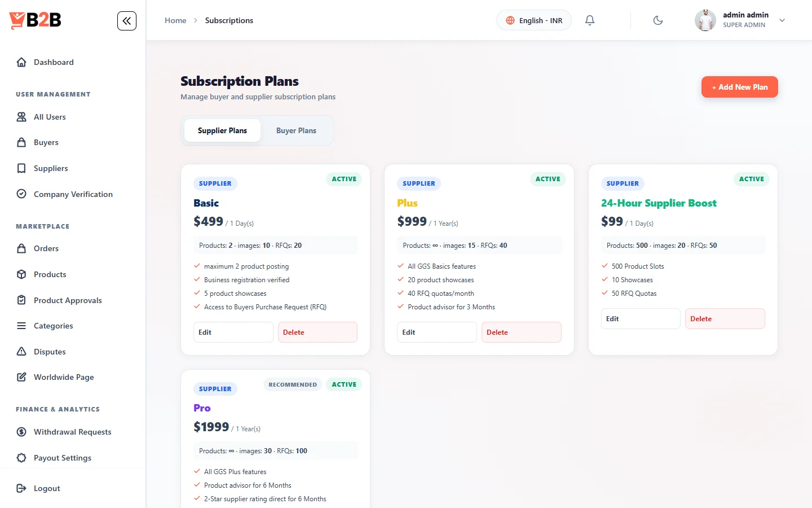
Task: Click the RECOMMENDED badge on Pro plan
Action: (293, 384)
